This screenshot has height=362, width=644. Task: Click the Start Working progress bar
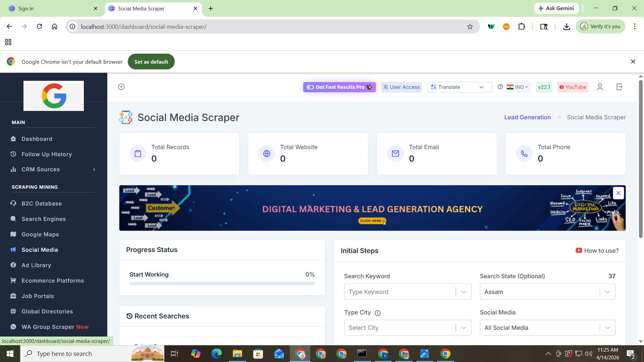222,284
